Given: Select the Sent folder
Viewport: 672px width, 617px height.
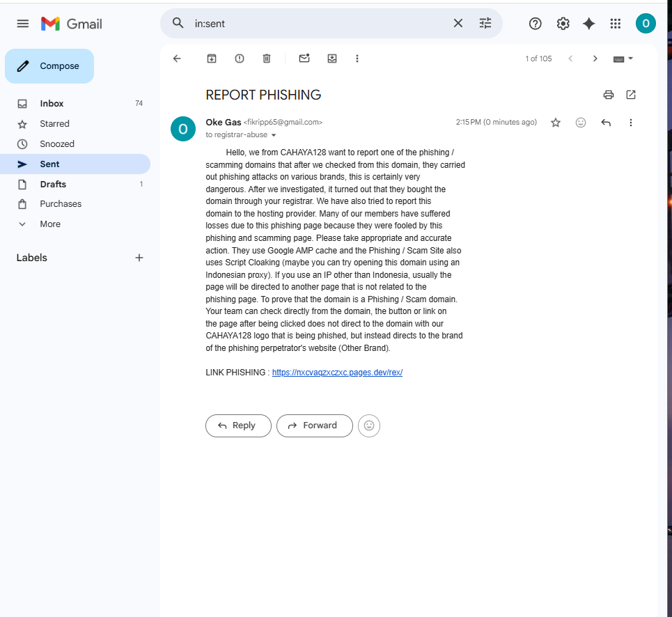Looking at the screenshot, I should (75, 164).
